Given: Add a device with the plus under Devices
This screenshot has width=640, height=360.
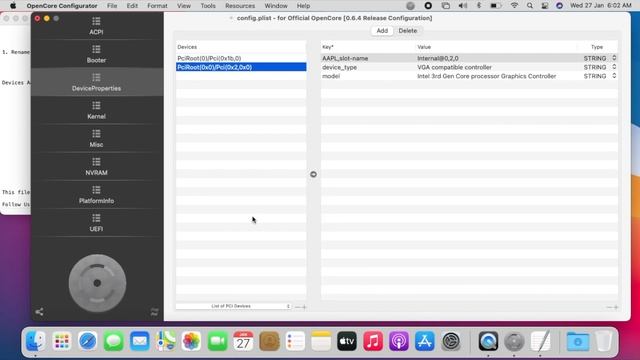Looking at the screenshot, I should pyautogui.click(x=304, y=307).
